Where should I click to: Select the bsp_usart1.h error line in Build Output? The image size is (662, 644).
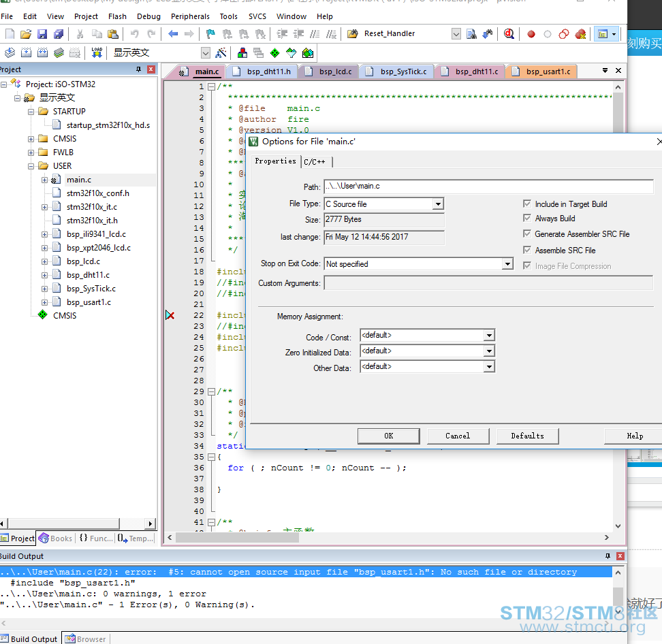click(306, 572)
